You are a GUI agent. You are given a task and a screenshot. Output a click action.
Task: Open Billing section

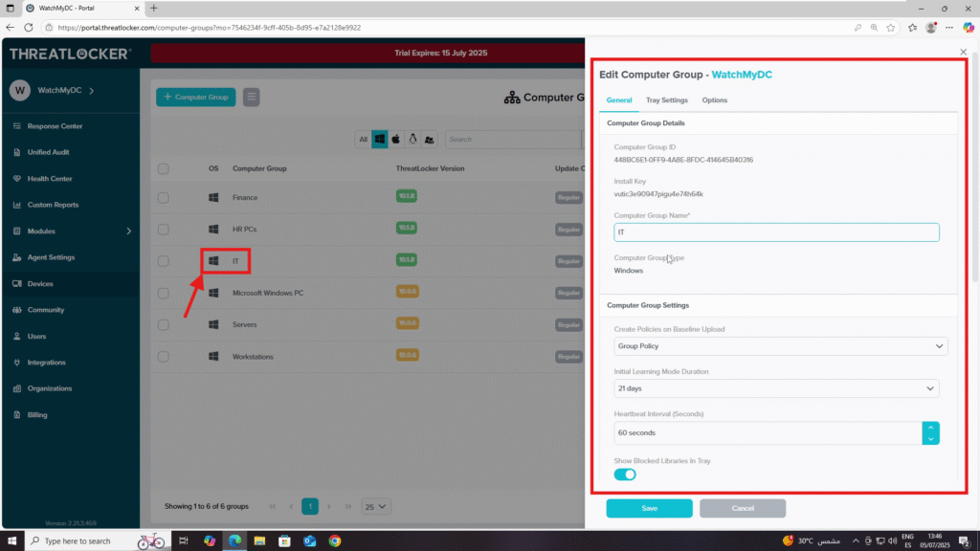[x=37, y=415]
